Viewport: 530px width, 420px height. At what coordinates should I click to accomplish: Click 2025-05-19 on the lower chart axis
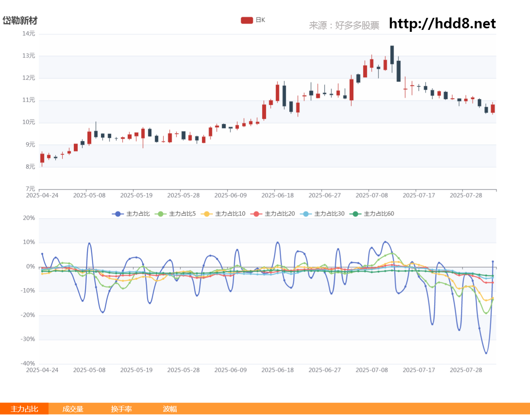pyautogui.click(x=136, y=370)
